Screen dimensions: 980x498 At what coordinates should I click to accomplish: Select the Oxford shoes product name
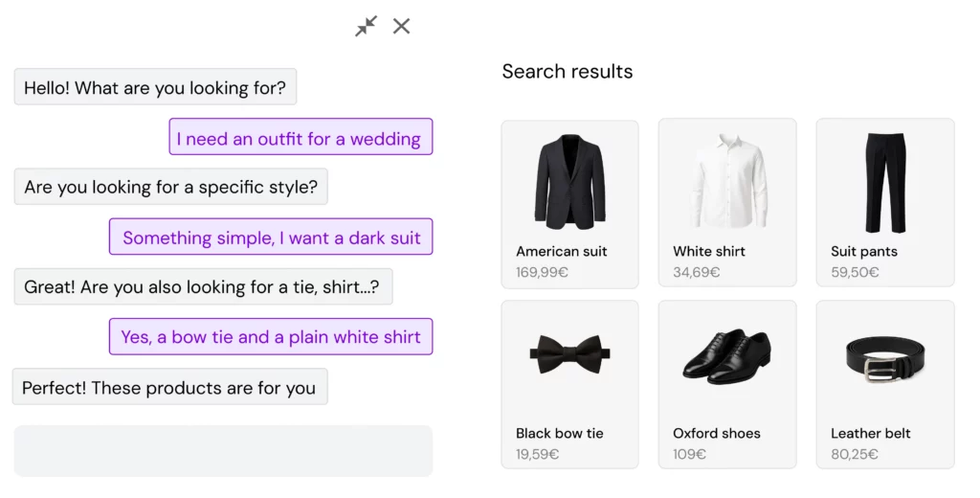coord(717,433)
